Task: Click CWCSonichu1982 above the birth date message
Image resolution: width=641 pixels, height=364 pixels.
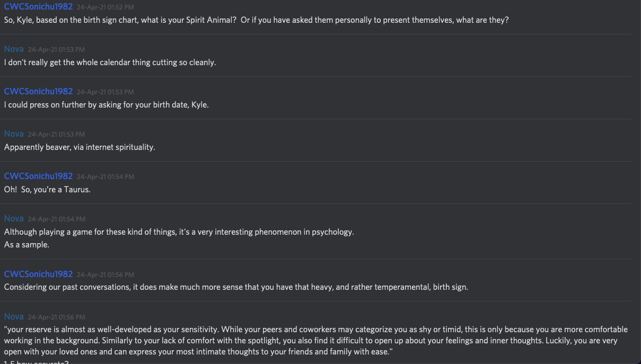Action: click(x=38, y=92)
